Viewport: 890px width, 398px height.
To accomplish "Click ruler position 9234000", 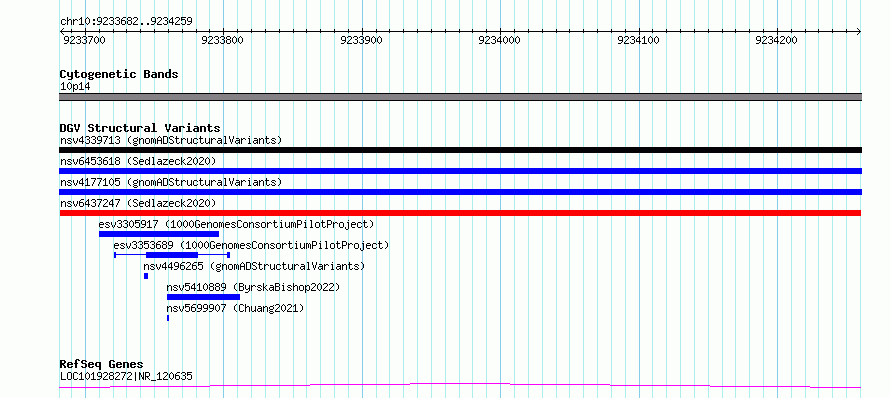I will [x=499, y=40].
